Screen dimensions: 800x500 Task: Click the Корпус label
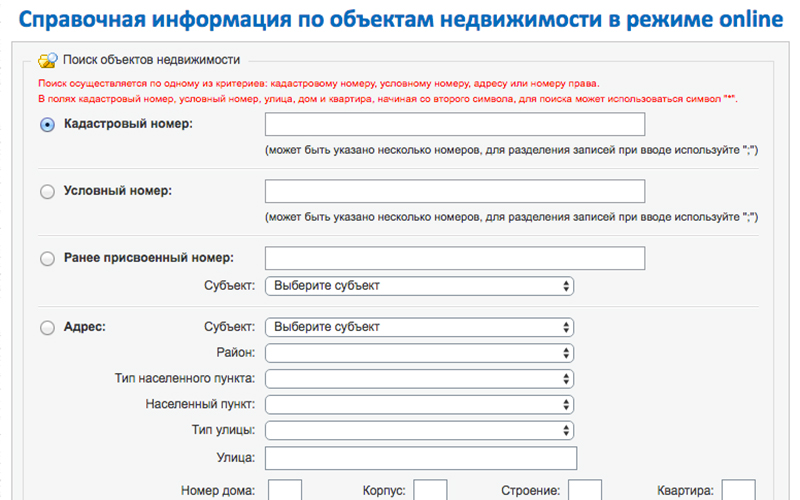(x=384, y=491)
